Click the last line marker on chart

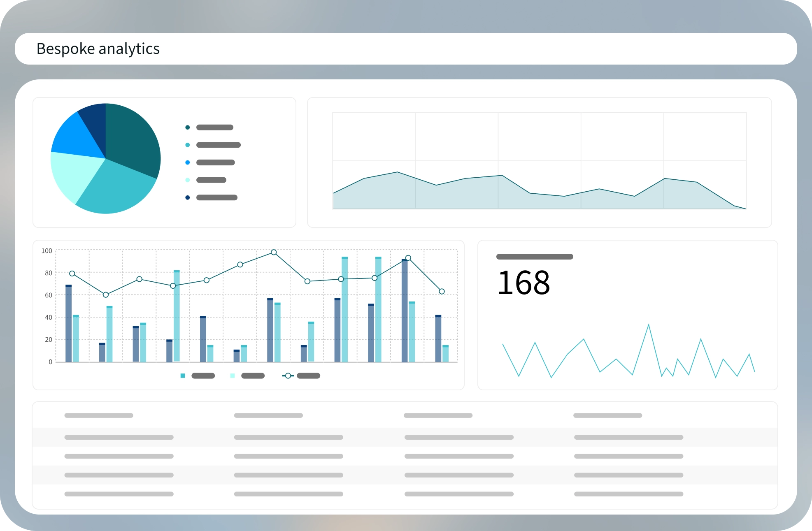(x=442, y=291)
